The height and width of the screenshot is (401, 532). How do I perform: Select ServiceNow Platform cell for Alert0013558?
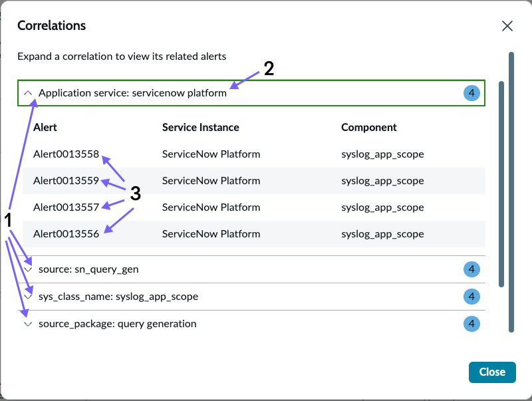click(211, 154)
